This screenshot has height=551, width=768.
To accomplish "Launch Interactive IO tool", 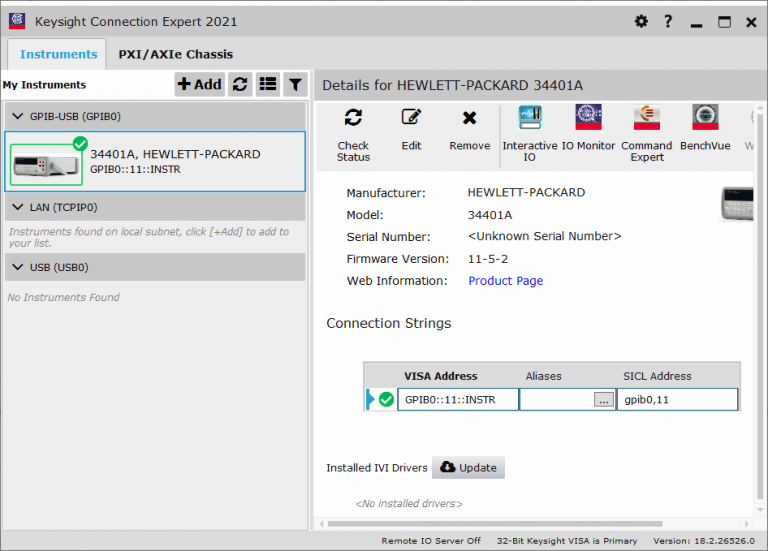I will 529,118.
